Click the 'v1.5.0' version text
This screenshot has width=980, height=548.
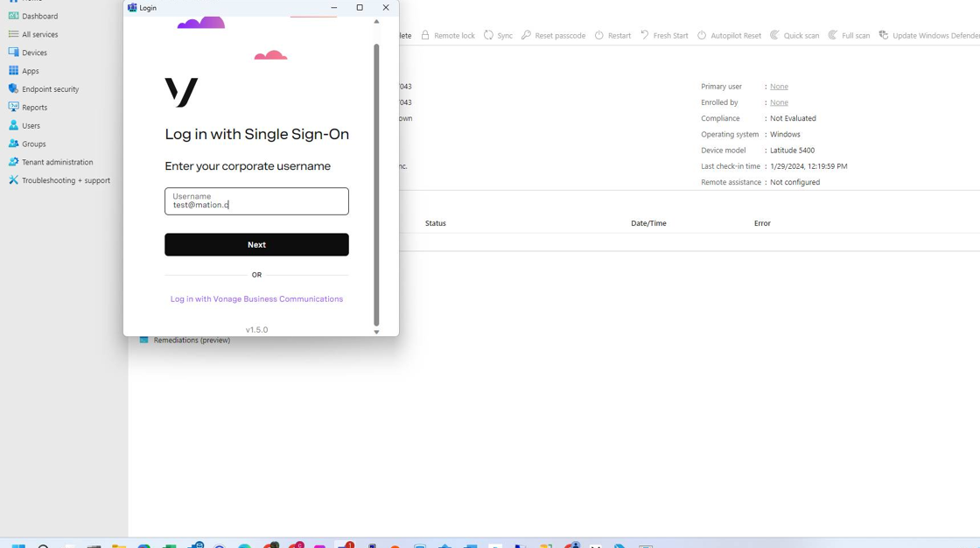[x=257, y=330]
